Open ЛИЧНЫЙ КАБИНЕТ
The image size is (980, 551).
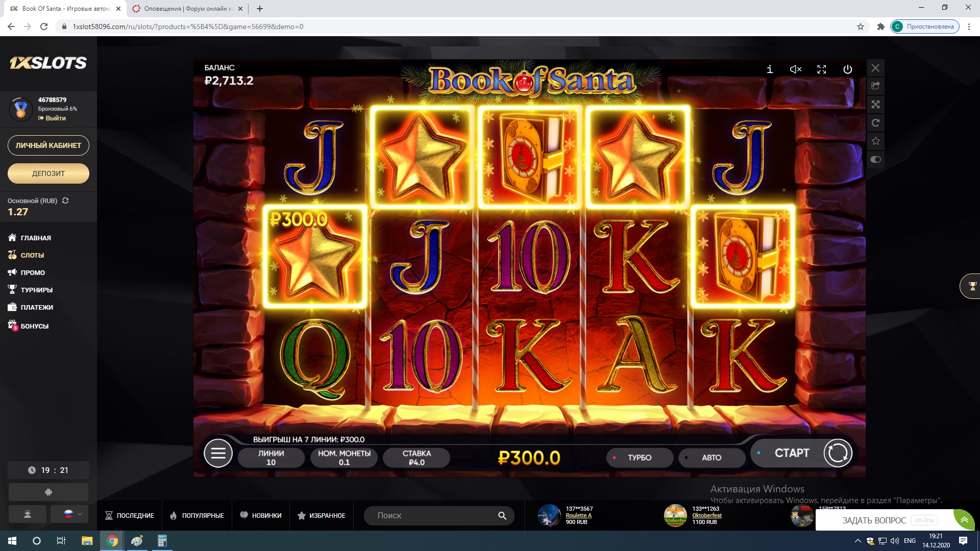tap(48, 145)
